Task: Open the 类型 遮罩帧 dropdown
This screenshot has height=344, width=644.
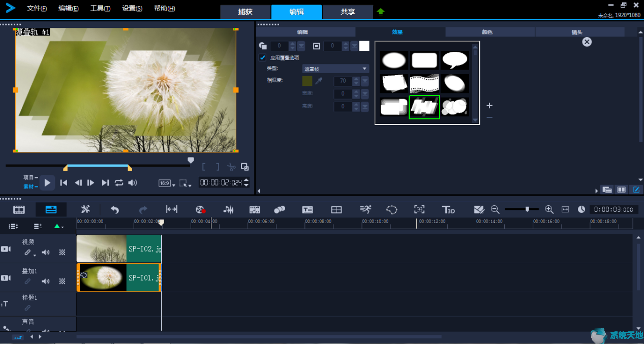Action: click(335, 69)
